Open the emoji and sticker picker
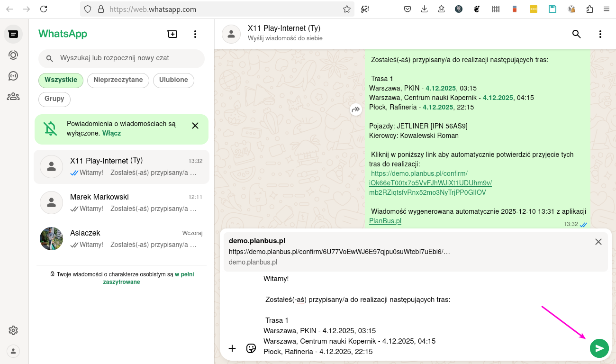 click(x=251, y=348)
